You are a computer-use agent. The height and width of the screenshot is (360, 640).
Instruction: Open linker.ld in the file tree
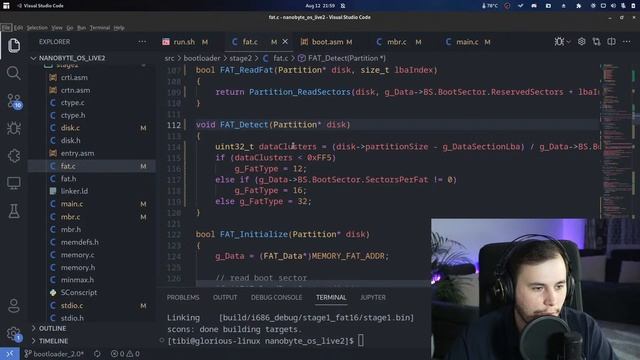pos(74,191)
